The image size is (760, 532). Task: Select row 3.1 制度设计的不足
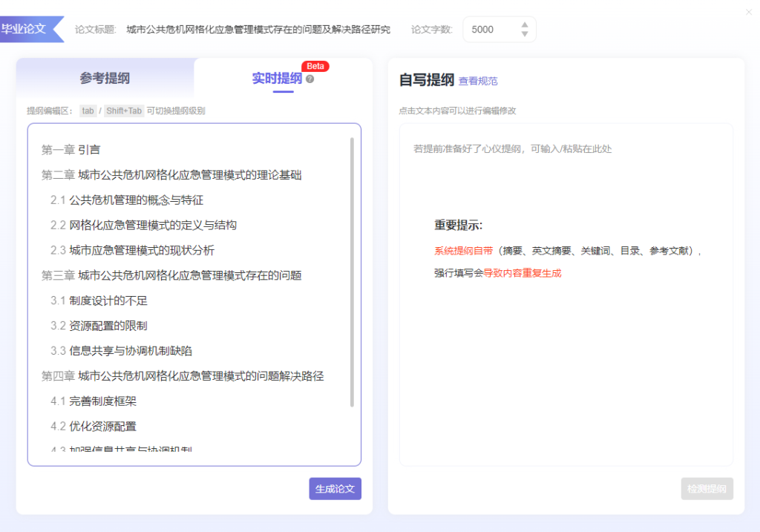pos(99,301)
